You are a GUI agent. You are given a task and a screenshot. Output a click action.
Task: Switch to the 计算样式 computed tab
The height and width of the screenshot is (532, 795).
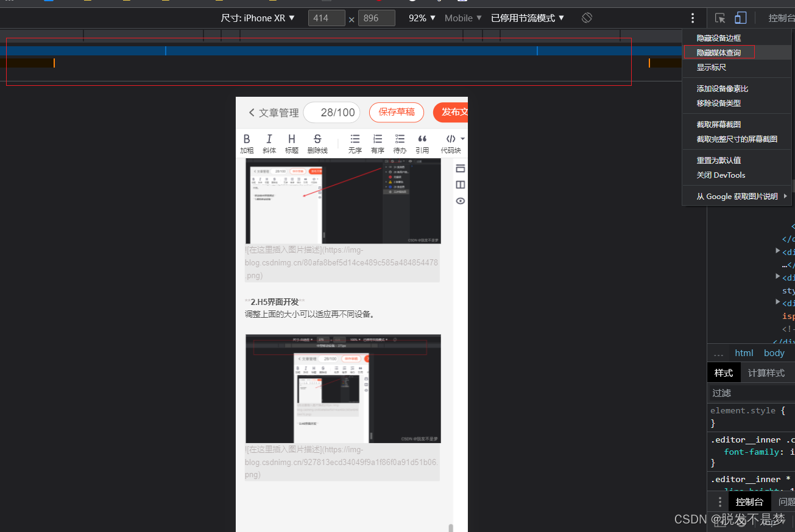tap(766, 373)
